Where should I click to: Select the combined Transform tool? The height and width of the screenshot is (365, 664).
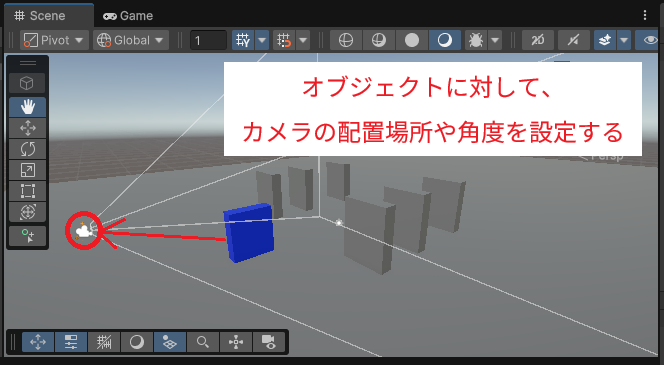point(28,212)
